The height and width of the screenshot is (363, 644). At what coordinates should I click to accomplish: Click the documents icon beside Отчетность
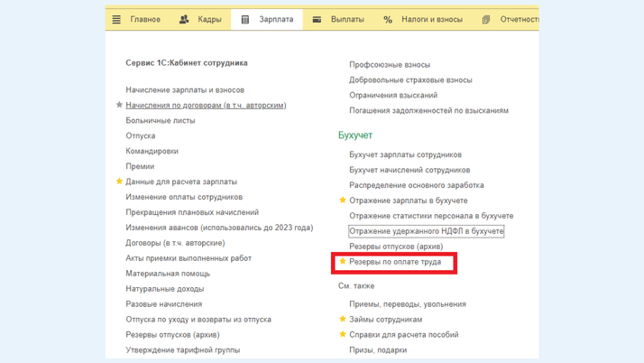(x=486, y=19)
